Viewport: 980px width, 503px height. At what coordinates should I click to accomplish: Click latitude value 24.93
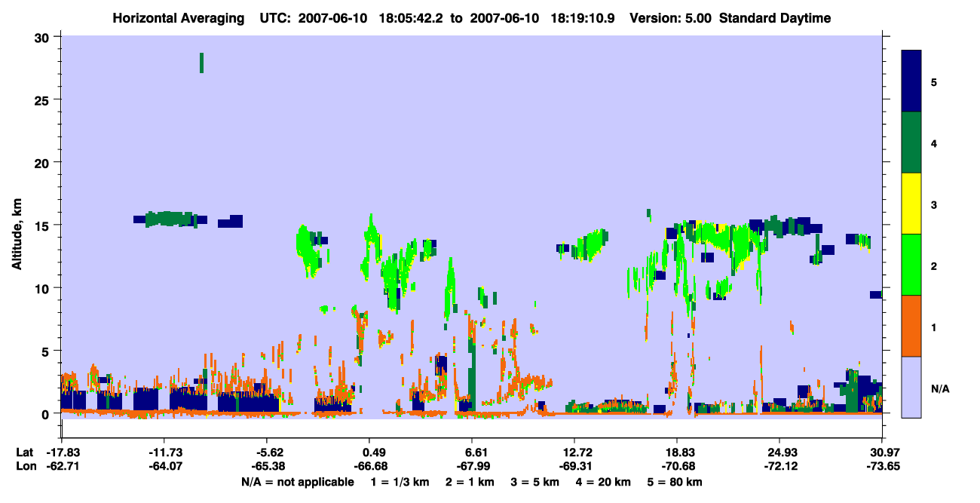point(779,452)
